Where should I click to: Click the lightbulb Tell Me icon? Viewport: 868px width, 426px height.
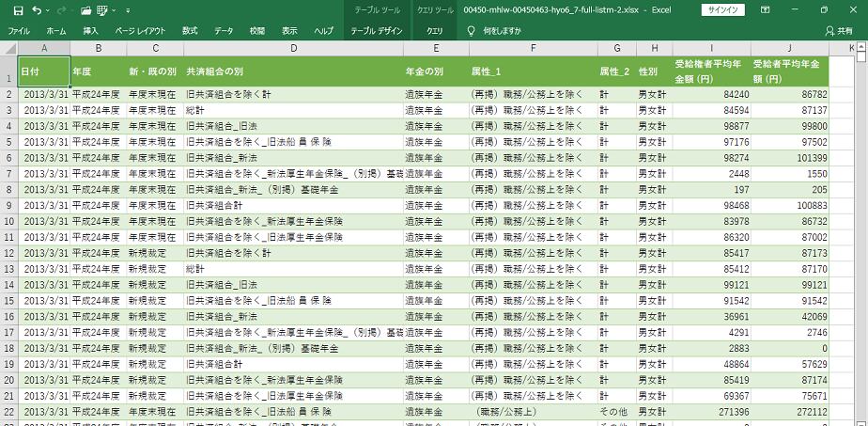[x=471, y=31]
